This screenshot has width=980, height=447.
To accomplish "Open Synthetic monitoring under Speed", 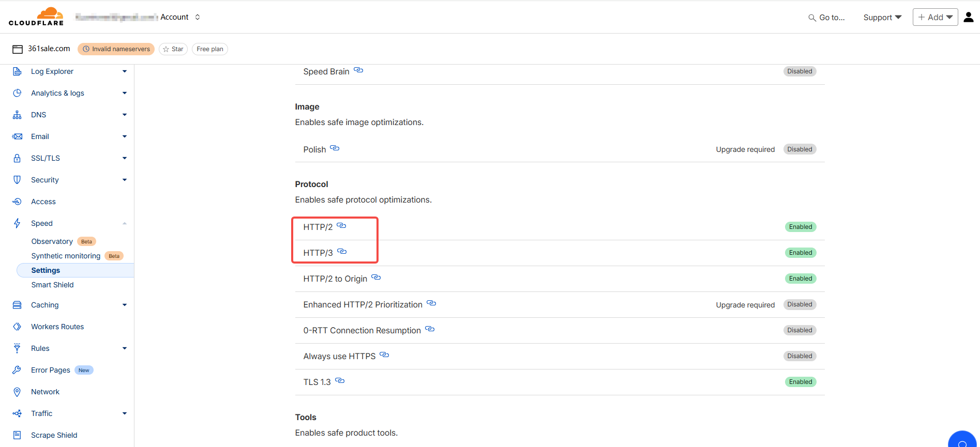I will coord(66,256).
